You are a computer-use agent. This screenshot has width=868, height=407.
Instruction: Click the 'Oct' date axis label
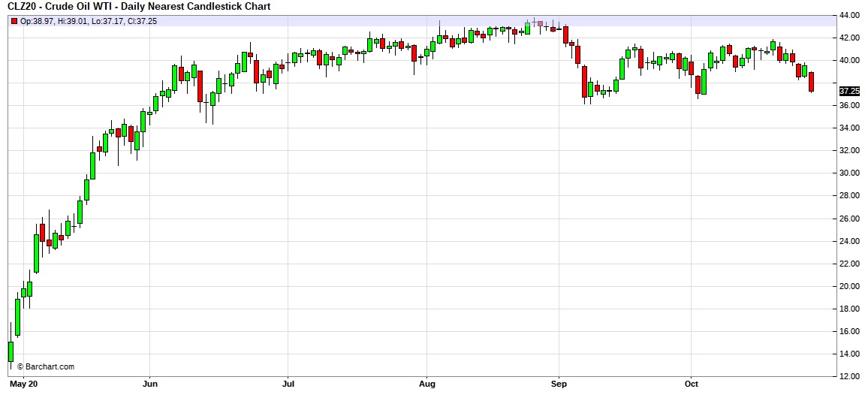(692, 384)
